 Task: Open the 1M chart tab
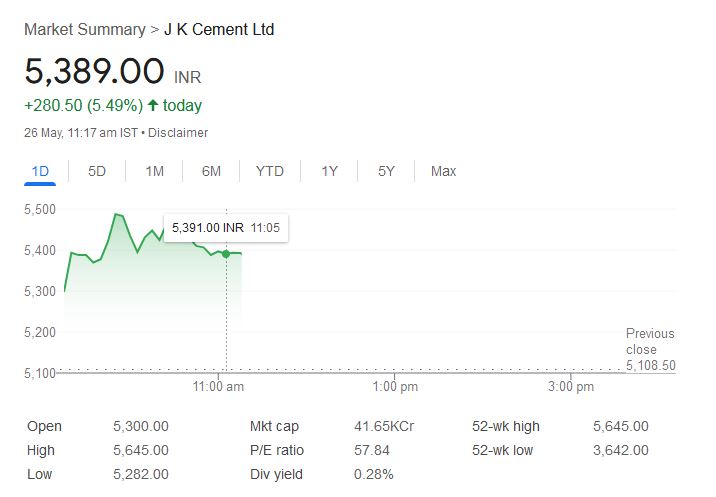[x=154, y=171]
